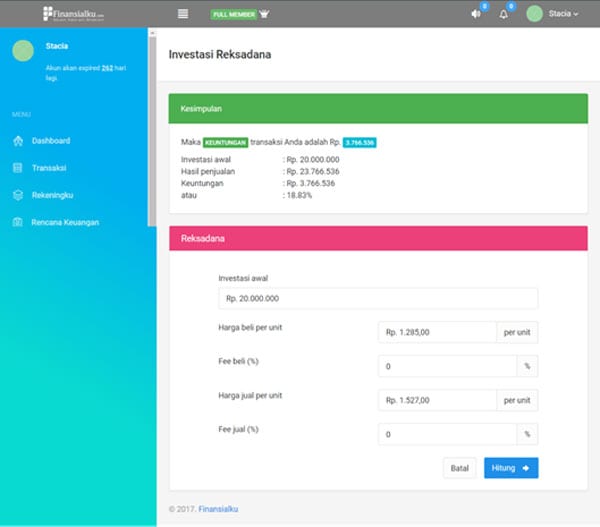Select the Harga jual per unit field
Image resolution: width=600 pixels, height=527 pixels.
(x=437, y=400)
